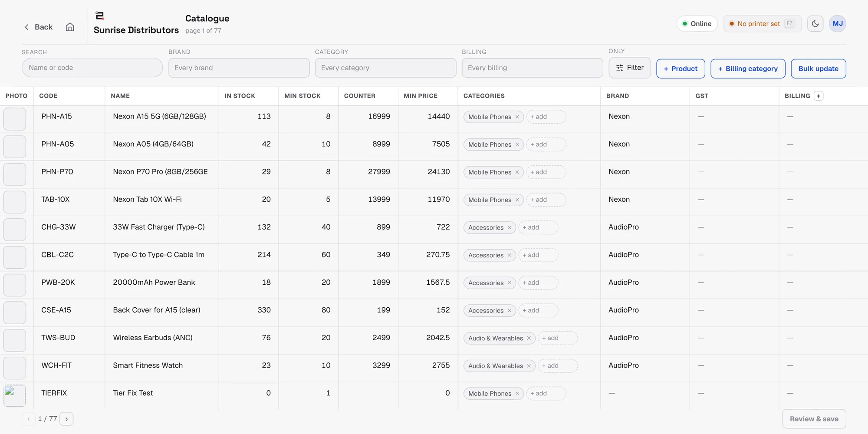The height and width of the screenshot is (434, 868).
Task: Open the home icon
Action: [x=70, y=27]
